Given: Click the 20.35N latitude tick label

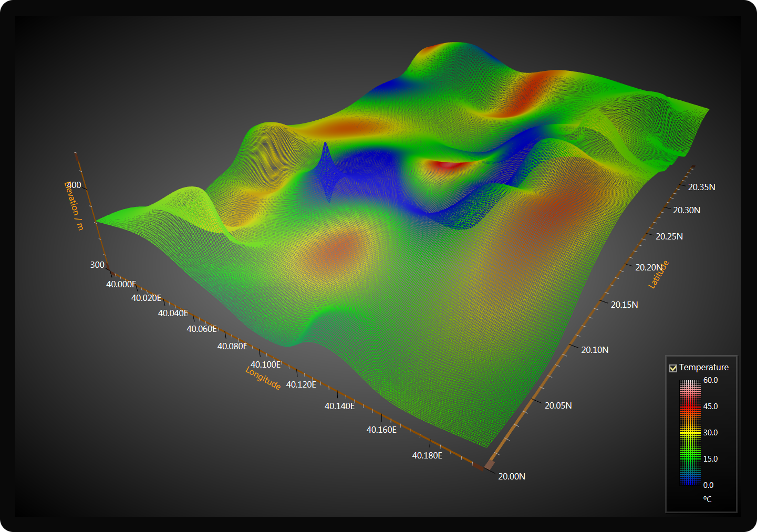Looking at the screenshot, I should [701, 187].
